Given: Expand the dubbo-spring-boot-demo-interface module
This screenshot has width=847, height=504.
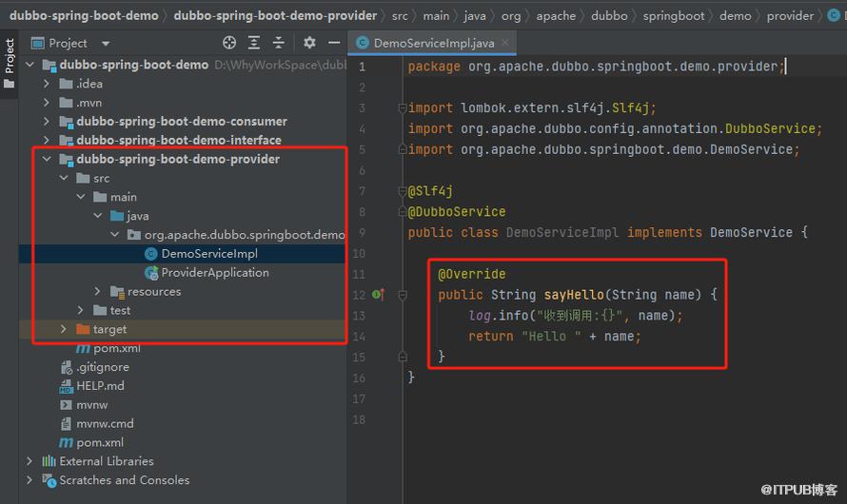Looking at the screenshot, I should pos(47,141).
